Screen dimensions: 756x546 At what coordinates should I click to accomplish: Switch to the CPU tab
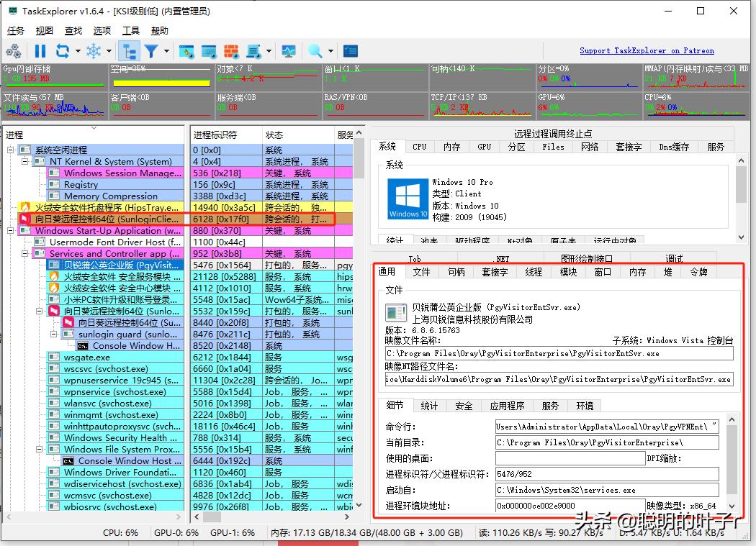419,146
